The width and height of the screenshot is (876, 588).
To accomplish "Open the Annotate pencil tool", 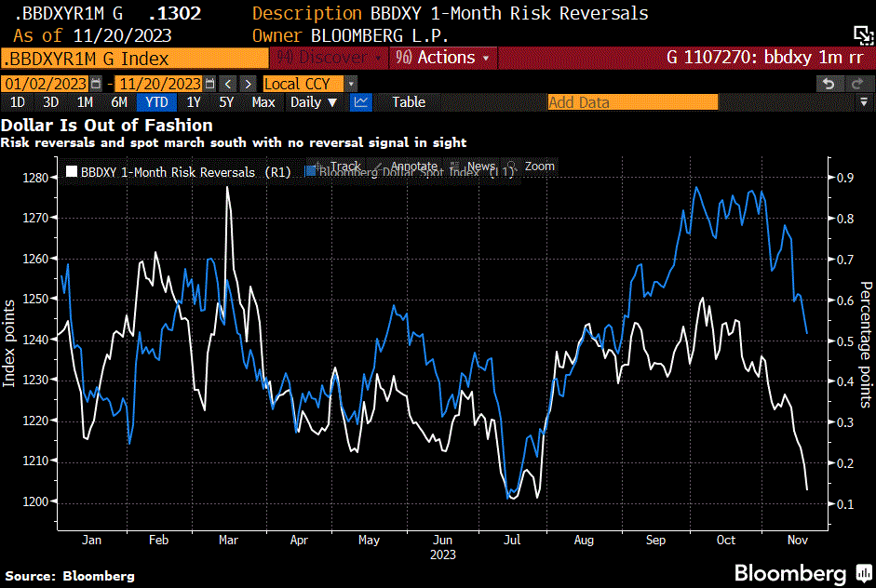I will click(406, 166).
